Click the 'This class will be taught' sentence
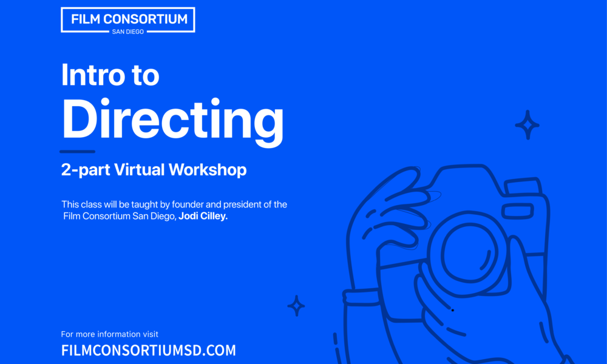Screen dimensions: 607x364 [x=174, y=210]
